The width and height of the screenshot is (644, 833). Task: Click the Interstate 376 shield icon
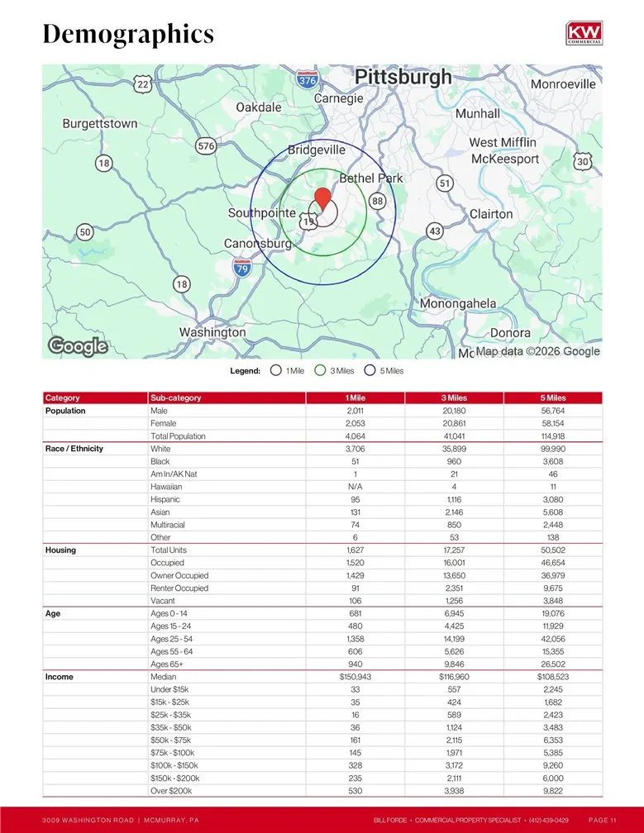[307, 79]
